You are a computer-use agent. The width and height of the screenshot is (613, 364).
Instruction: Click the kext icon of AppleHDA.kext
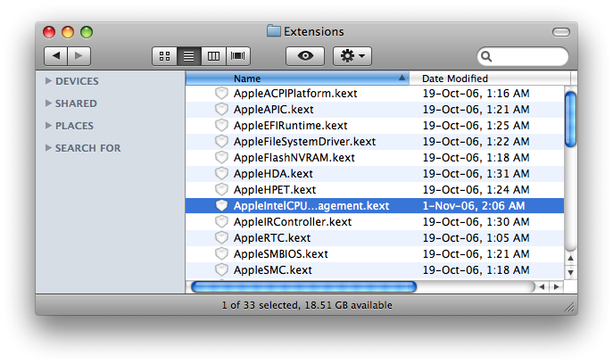[221, 173]
